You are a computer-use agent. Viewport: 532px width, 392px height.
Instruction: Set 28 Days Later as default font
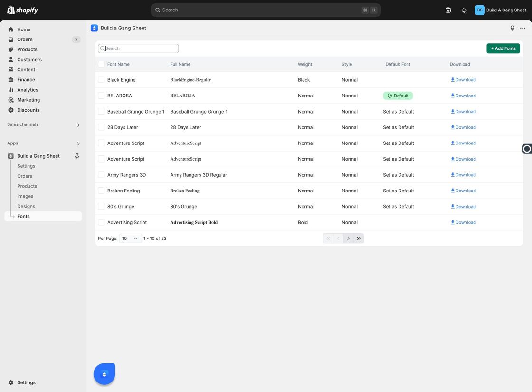[399, 127]
